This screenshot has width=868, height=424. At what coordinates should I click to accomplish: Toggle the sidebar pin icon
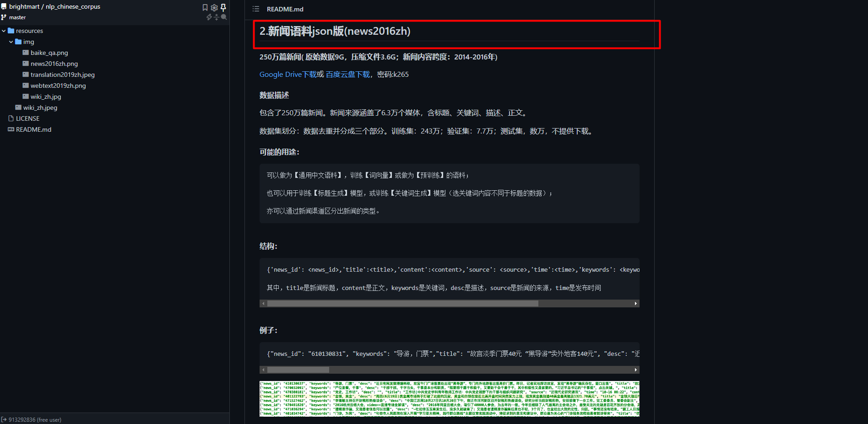click(223, 7)
